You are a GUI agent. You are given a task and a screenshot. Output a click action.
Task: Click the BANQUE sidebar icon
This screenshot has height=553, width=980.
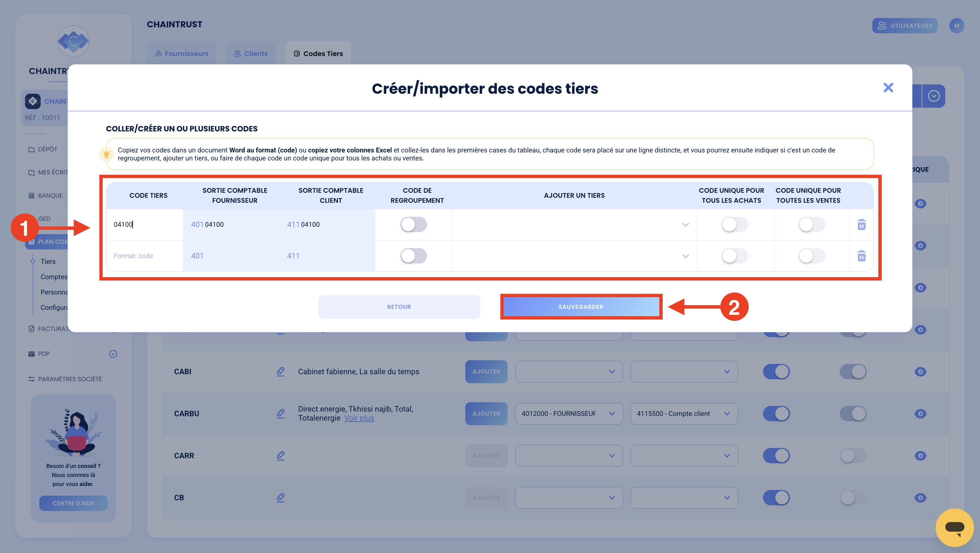coord(31,195)
